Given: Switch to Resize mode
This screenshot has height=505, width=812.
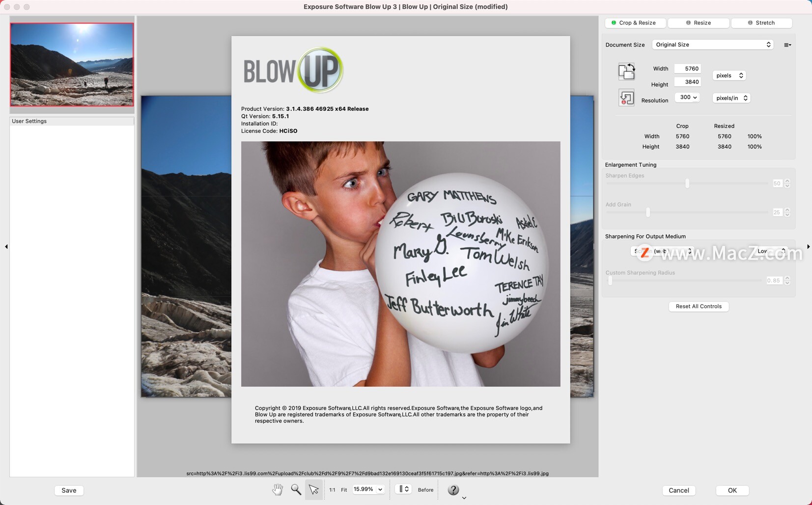Looking at the screenshot, I should pos(698,23).
